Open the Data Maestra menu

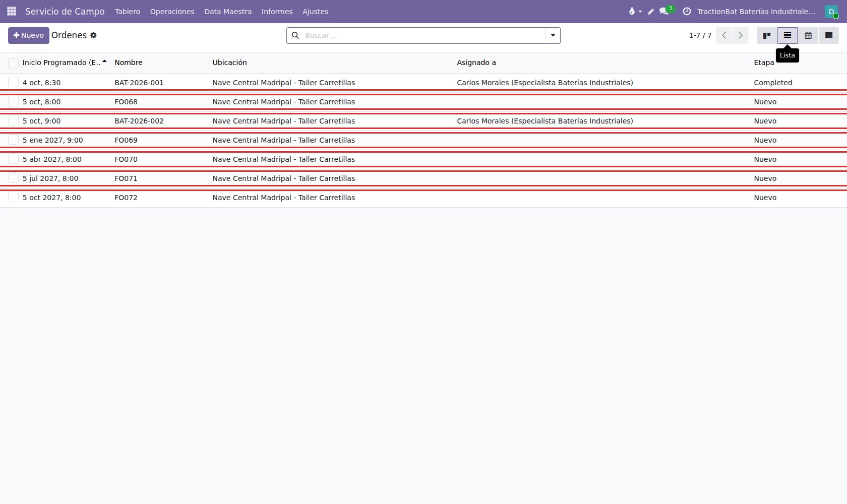tap(228, 12)
